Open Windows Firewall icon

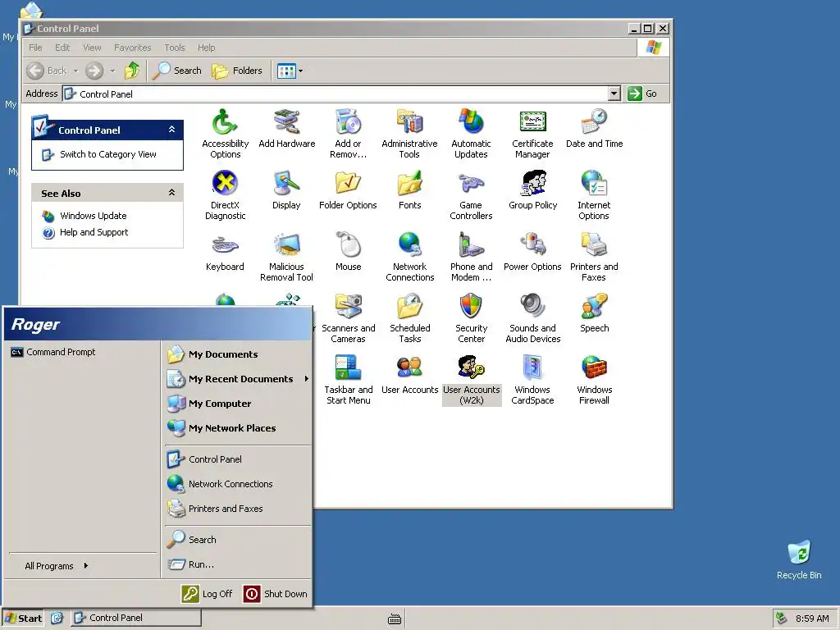coord(594,381)
